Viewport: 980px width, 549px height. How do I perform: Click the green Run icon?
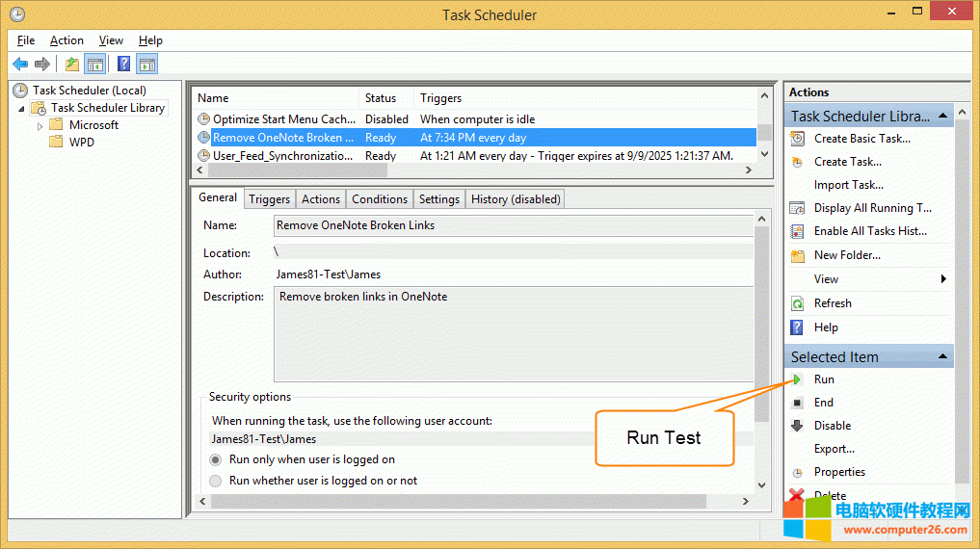[797, 379]
